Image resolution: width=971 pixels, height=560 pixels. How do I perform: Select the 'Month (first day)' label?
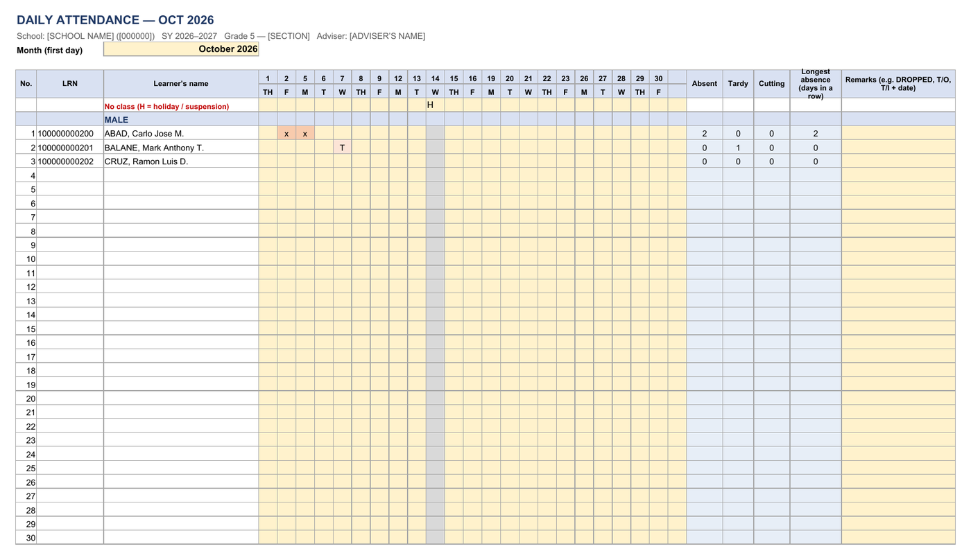coord(49,51)
